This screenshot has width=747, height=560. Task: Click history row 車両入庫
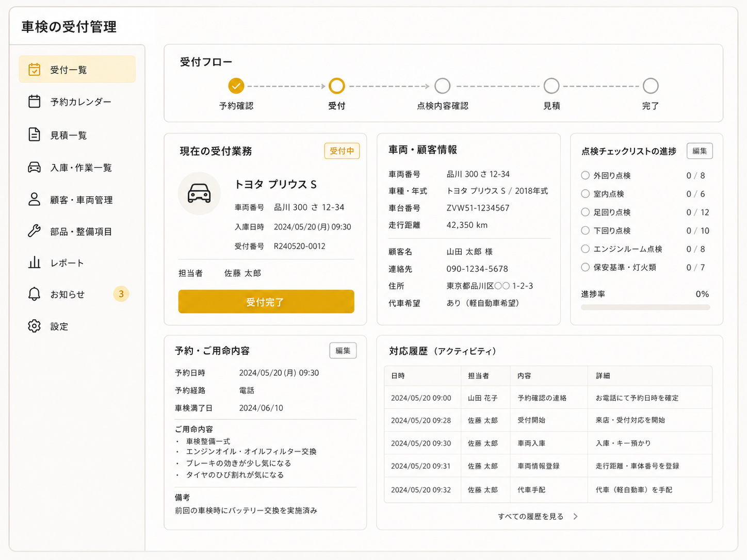pyautogui.click(x=548, y=443)
